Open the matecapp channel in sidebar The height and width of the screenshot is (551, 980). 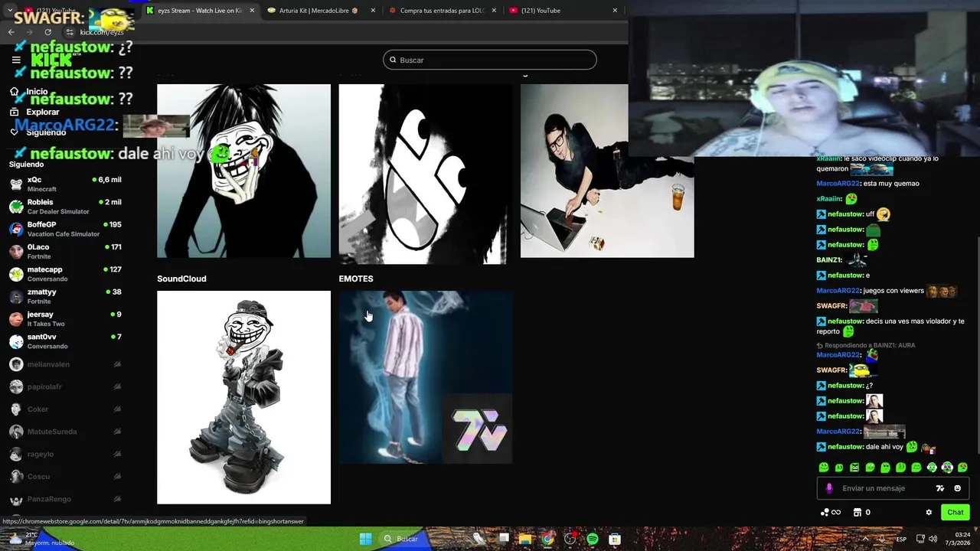coord(65,274)
